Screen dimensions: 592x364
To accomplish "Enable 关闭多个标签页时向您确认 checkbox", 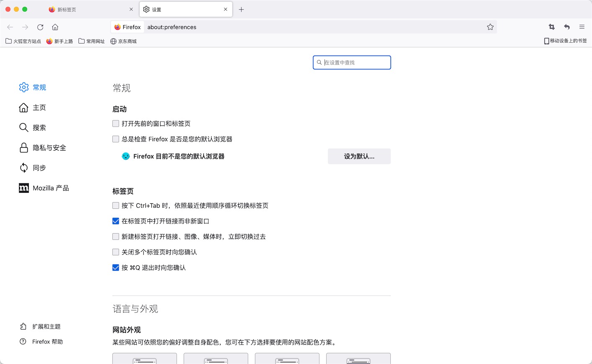I will pos(116,252).
